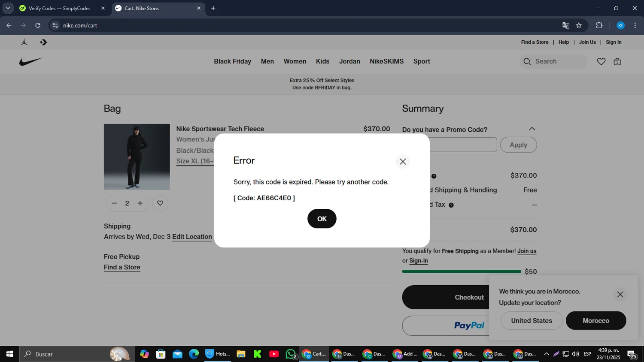
Task: Open a new browser tab with plus
Action: pyautogui.click(x=213, y=8)
